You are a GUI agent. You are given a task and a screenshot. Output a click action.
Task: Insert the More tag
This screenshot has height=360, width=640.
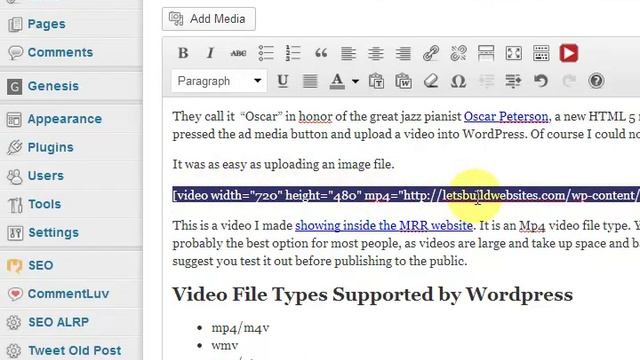point(486,53)
